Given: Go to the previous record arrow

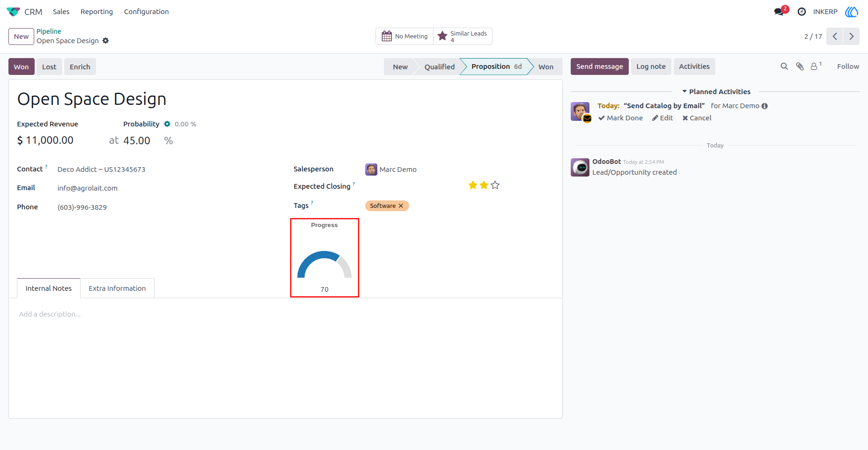Looking at the screenshot, I should coord(835,37).
